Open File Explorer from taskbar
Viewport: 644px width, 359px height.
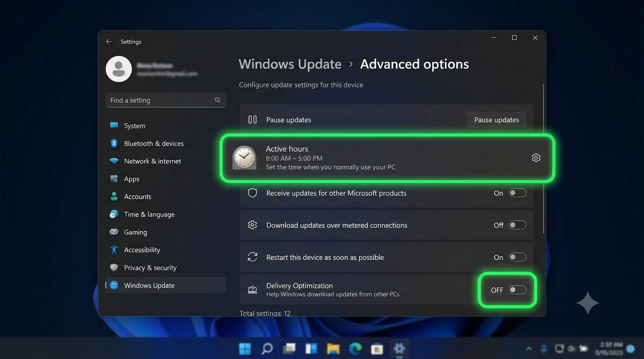[x=333, y=348]
